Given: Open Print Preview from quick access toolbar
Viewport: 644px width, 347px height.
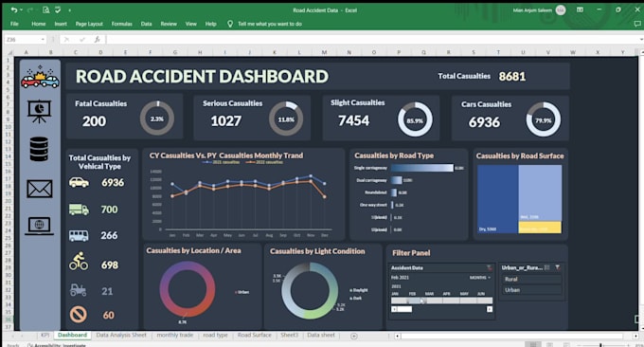Looking at the screenshot, I should [x=46, y=9].
